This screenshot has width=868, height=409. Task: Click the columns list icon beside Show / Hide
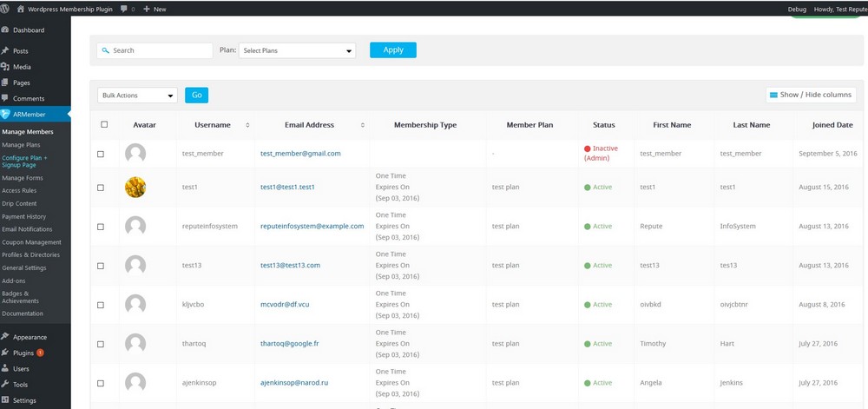click(774, 95)
